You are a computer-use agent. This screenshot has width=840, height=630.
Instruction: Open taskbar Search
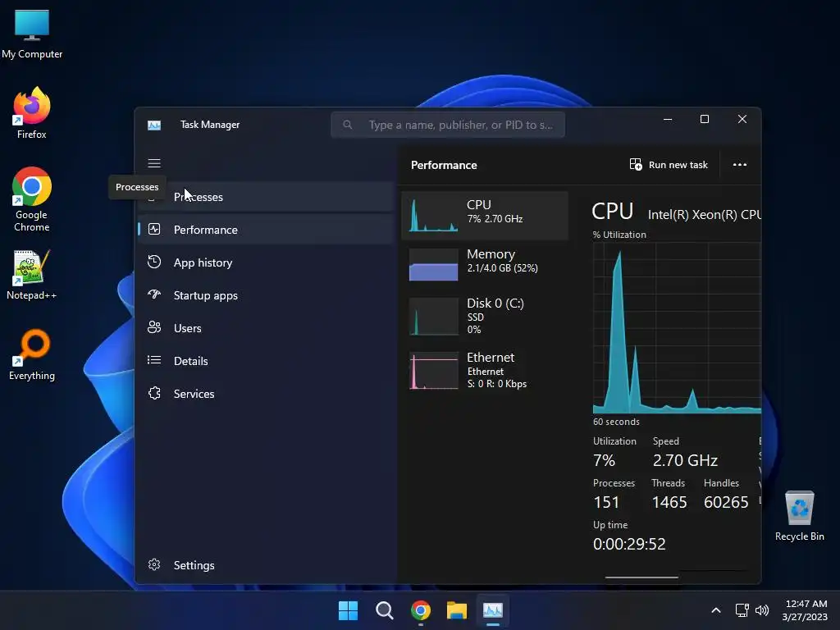384,610
